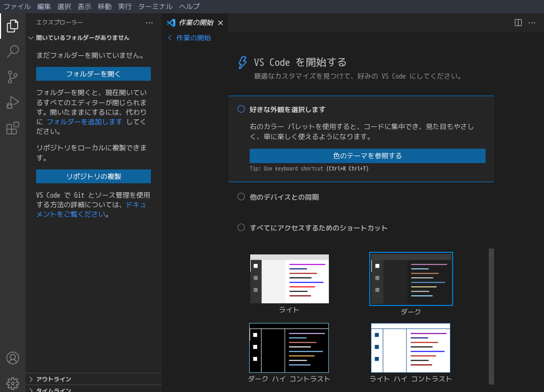Open the Manage gear icon
544x392 pixels.
13,384
